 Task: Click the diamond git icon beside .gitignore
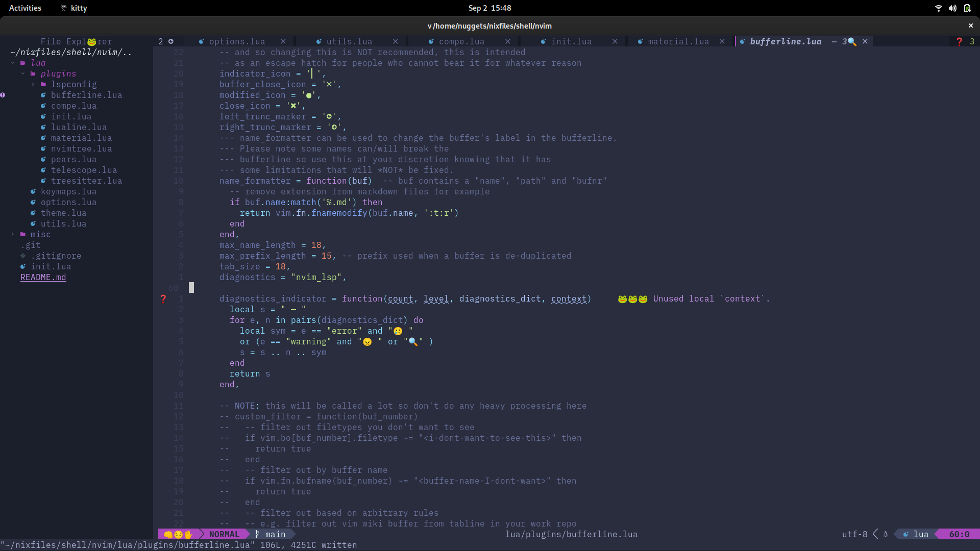(23, 256)
